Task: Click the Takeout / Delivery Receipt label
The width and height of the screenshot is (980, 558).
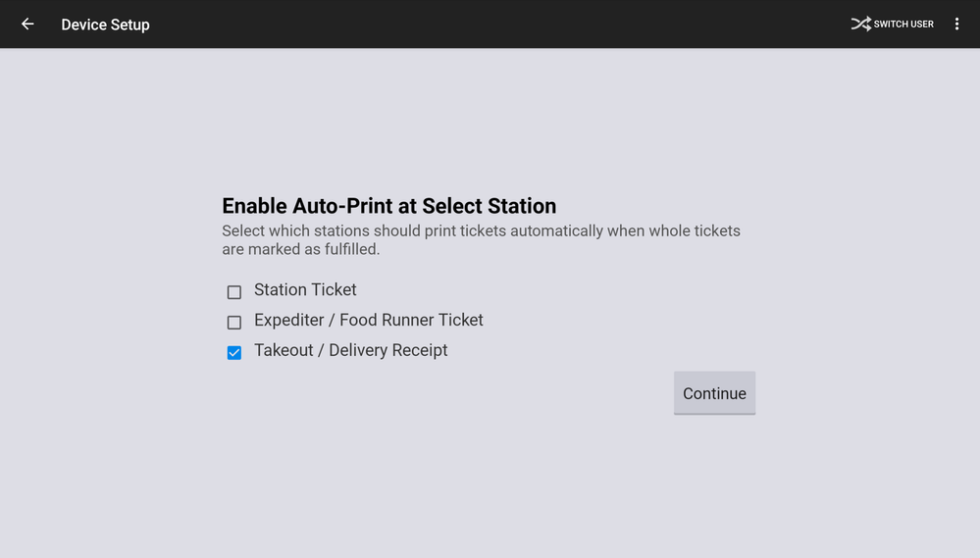Action: coord(350,351)
